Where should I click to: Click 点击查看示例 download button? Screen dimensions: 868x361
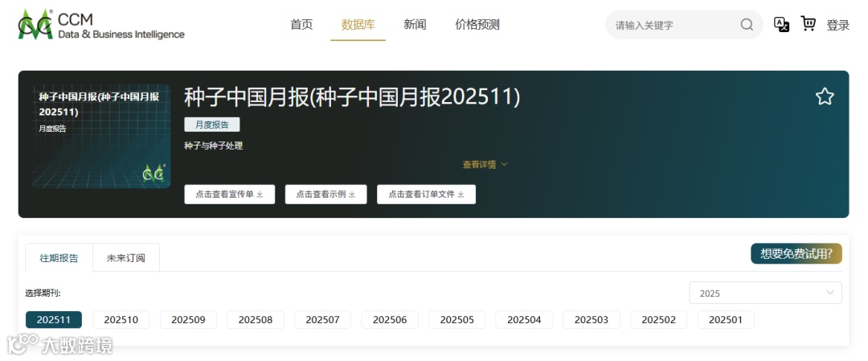(326, 195)
